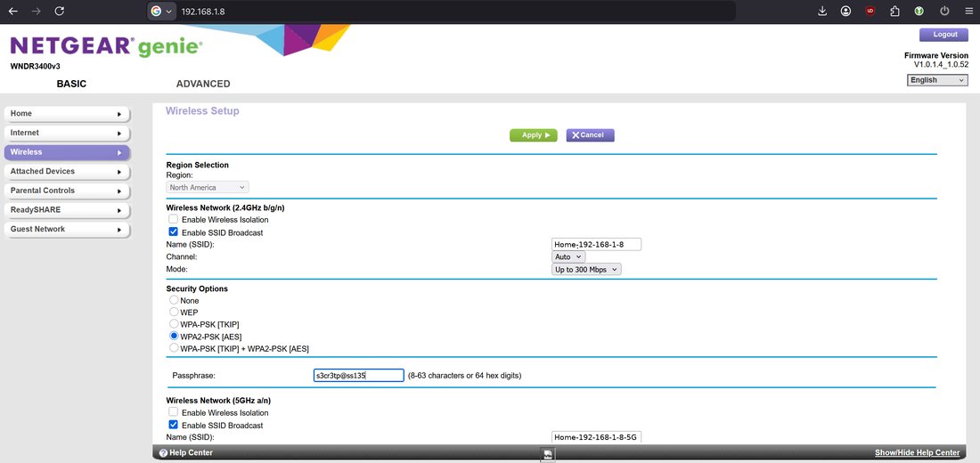Image resolution: width=980 pixels, height=463 pixels.
Task: Click the small icon in bottom bar center
Action: [547, 454]
